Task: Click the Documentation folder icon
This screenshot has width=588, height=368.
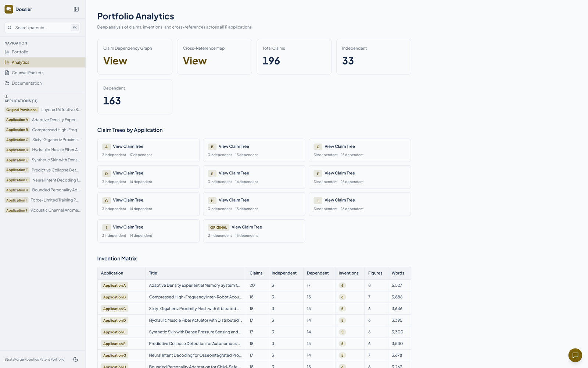Action: pos(7,83)
